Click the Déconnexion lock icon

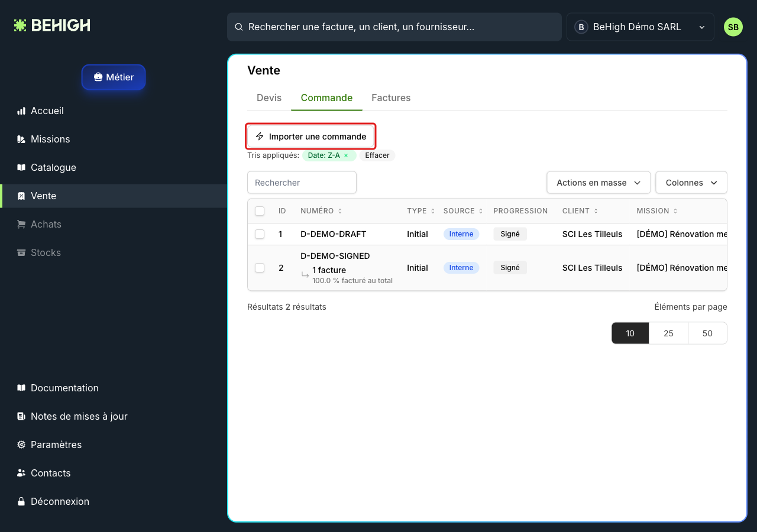pyautogui.click(x=21, y=502)
